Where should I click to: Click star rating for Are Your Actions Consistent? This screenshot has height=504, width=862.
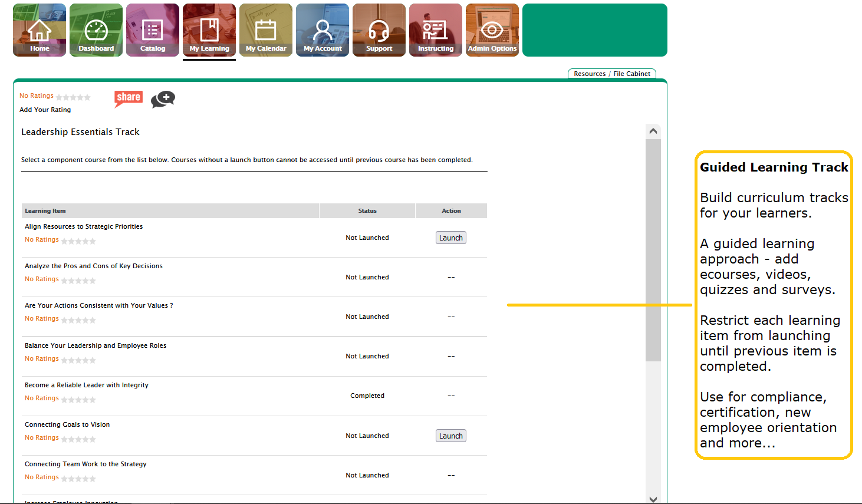click(x=78, y=320)
